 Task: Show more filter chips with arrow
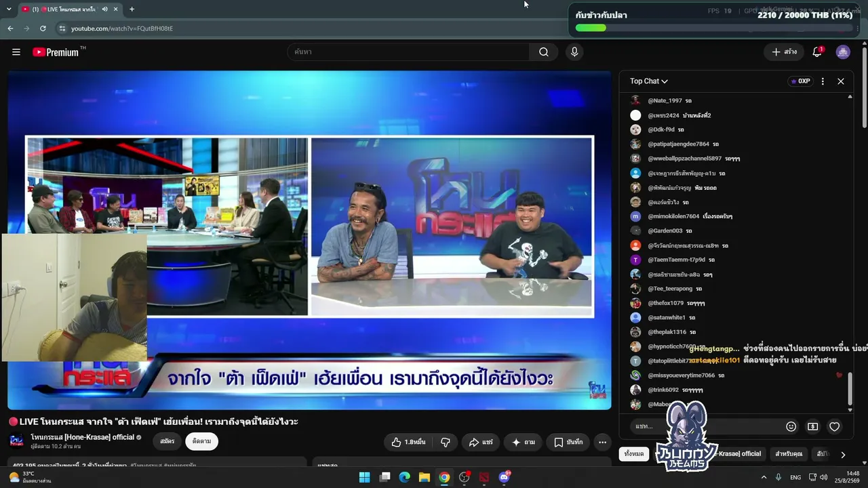pos(843,455)
